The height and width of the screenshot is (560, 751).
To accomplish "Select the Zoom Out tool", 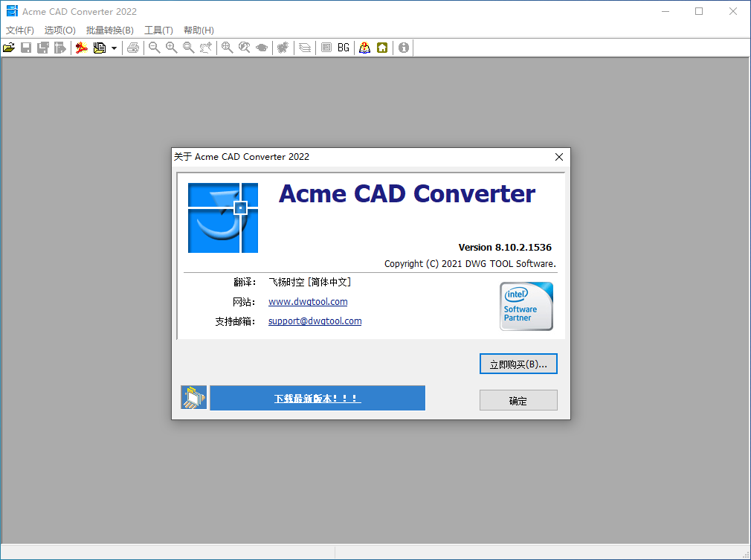I will coord(154,47).
